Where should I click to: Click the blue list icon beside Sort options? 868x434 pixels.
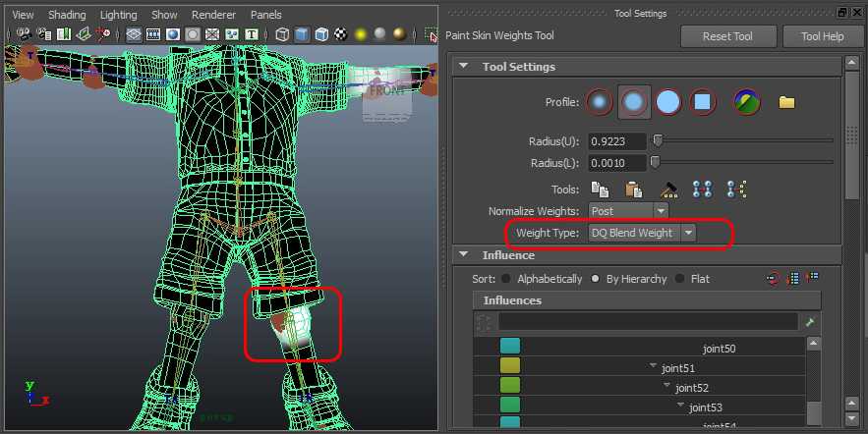tap(792, 278)
